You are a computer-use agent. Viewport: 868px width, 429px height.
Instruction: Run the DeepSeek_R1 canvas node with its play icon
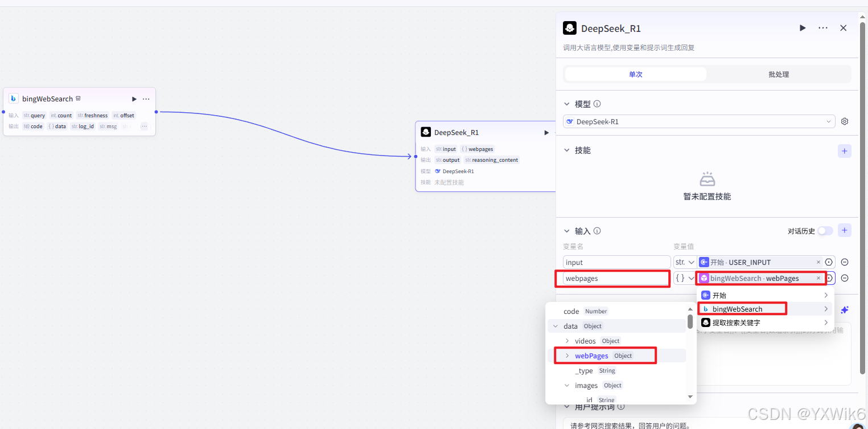(x=546, y=133)
